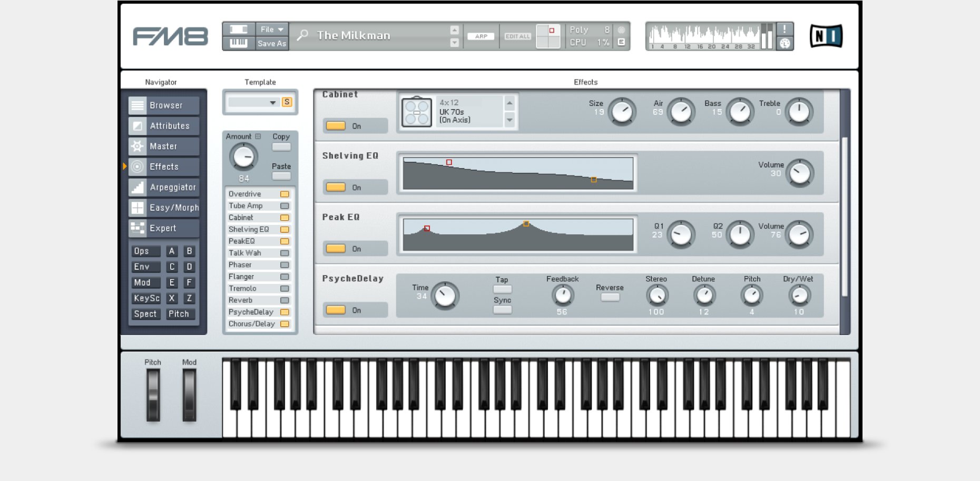The height and width of the screenshot is (481, 980).
Task: Click the Native Instruments logo
Action: (826, 36)
